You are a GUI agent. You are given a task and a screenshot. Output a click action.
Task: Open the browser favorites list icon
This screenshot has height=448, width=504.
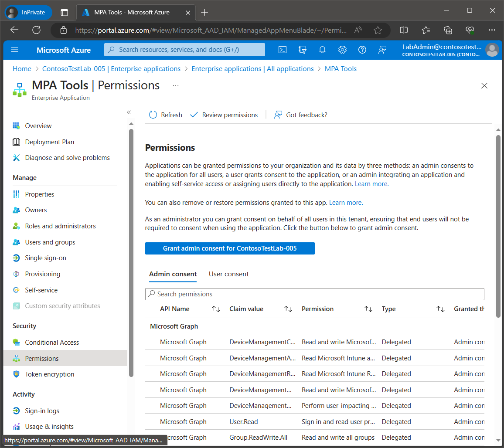[x=426, y=30]
